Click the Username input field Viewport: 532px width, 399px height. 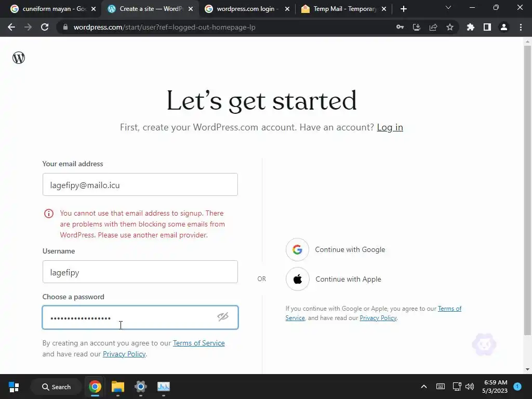coord(140,272)
